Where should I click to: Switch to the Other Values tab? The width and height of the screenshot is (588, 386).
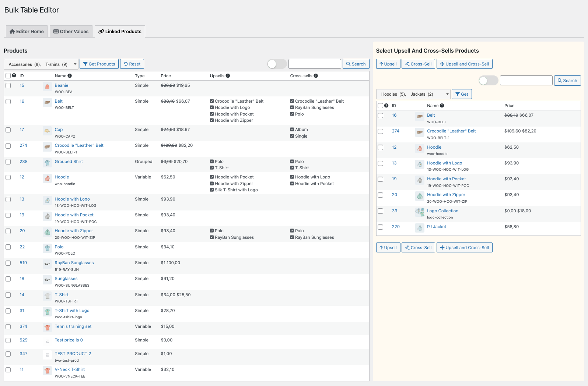pos(71,32)
